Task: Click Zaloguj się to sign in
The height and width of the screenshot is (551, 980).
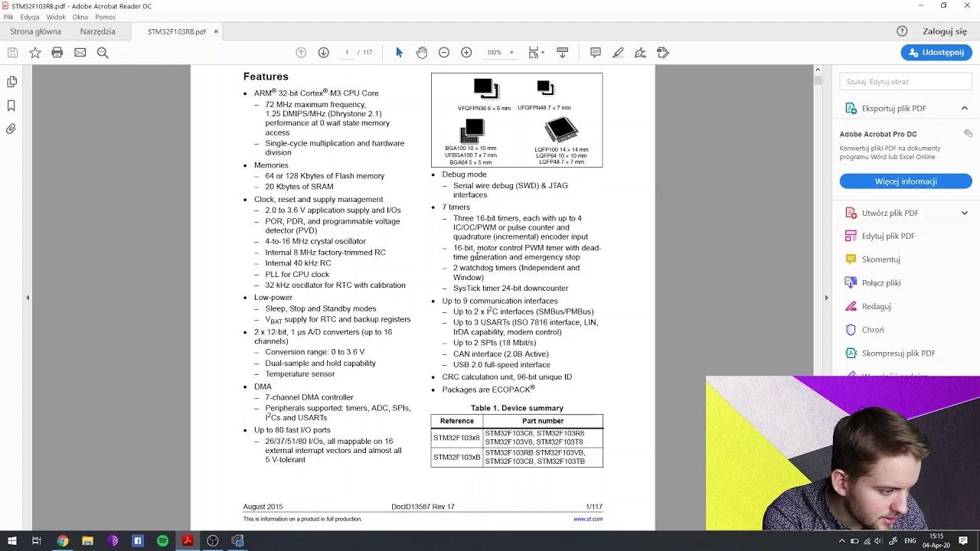Action: tap(945, 31)
